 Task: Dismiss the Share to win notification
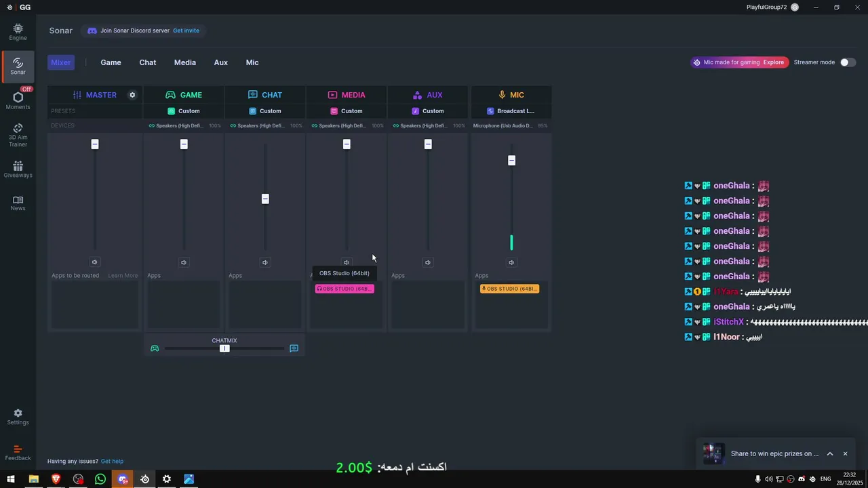point(845,454)
